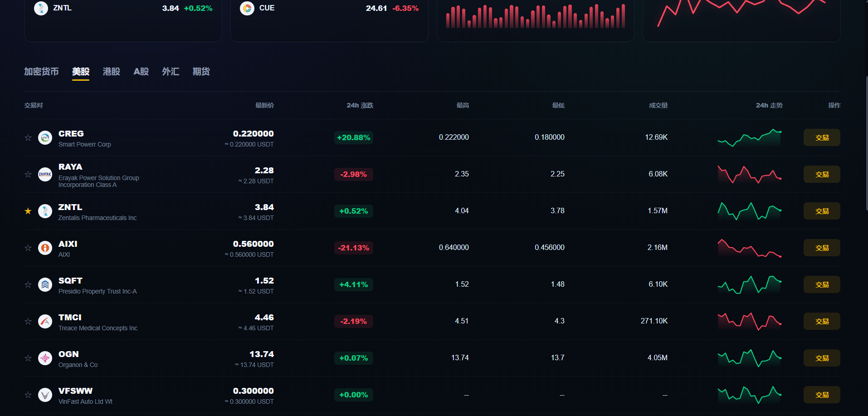The image size is (868, 416).
Task: Sort by 24h 涨跌 column header
Action: [x=360, y=105]
